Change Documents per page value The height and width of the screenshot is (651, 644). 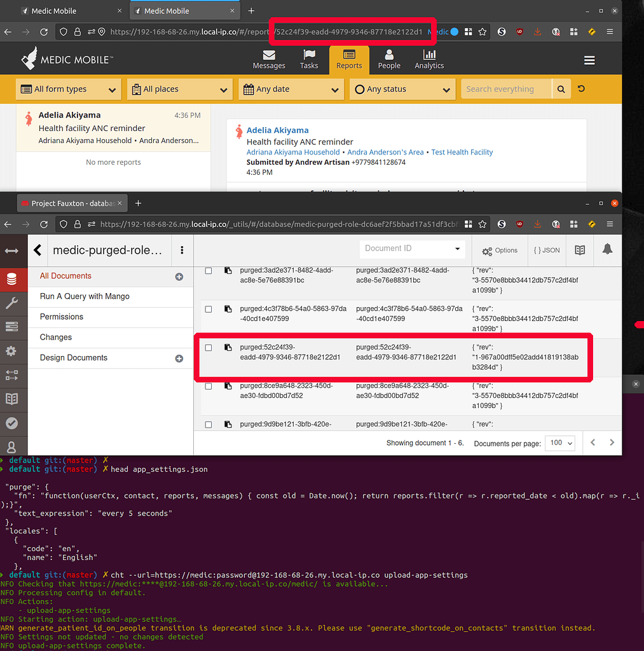[x=559, y=442]
